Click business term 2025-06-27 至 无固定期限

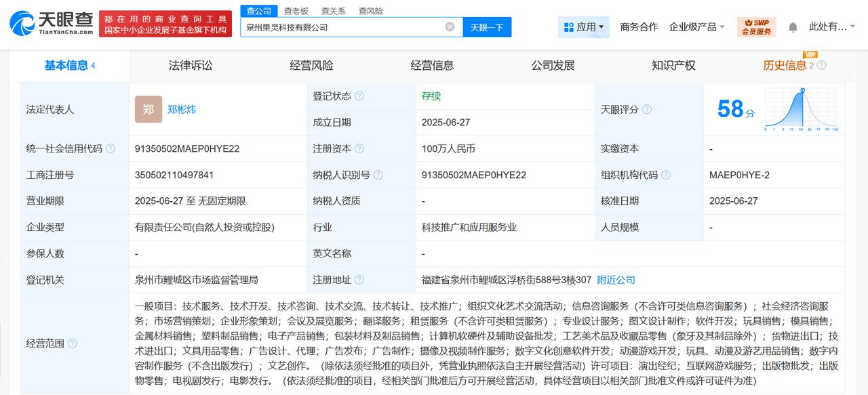190,201
